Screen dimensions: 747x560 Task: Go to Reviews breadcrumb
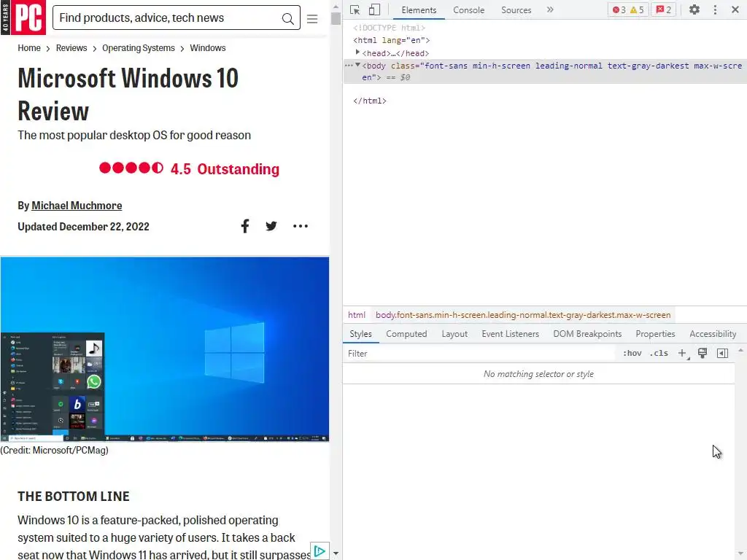71,48
